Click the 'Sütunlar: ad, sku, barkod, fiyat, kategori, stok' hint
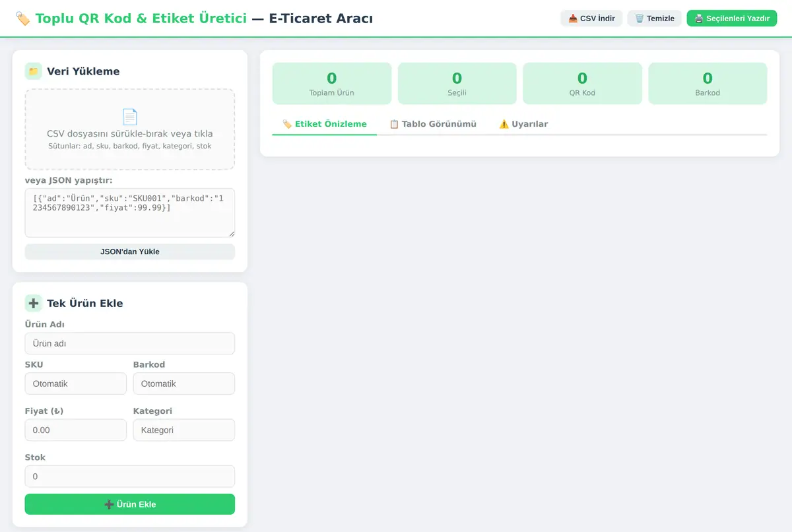Viewport: 792px width, 532px height. point(130,146)
